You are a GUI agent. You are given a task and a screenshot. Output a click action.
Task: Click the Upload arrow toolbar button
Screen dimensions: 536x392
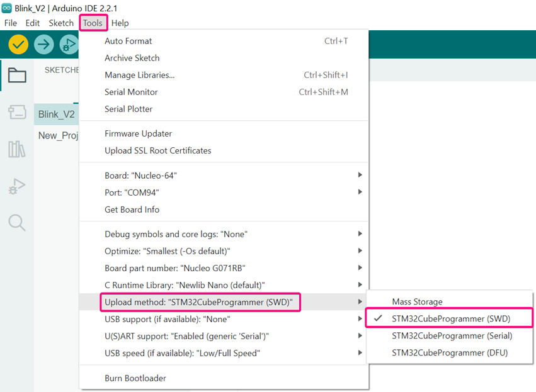tap(44, 45)
